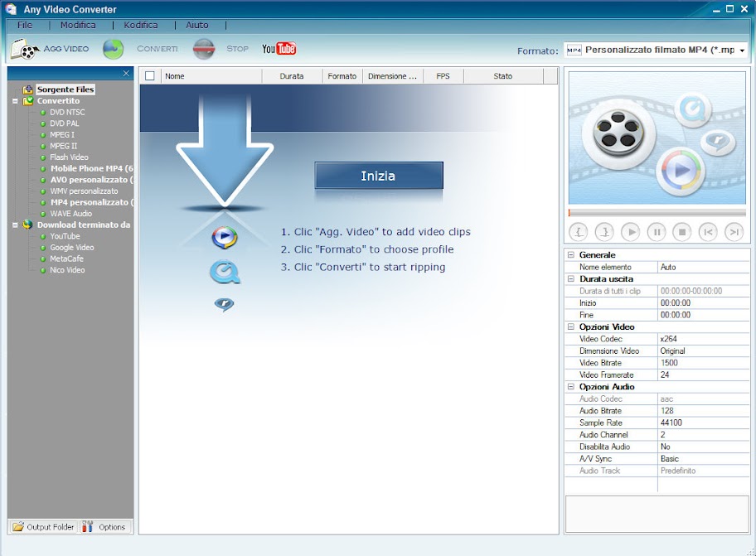
Task: Click the Agg Video film clapper icon
Action: 25,49
